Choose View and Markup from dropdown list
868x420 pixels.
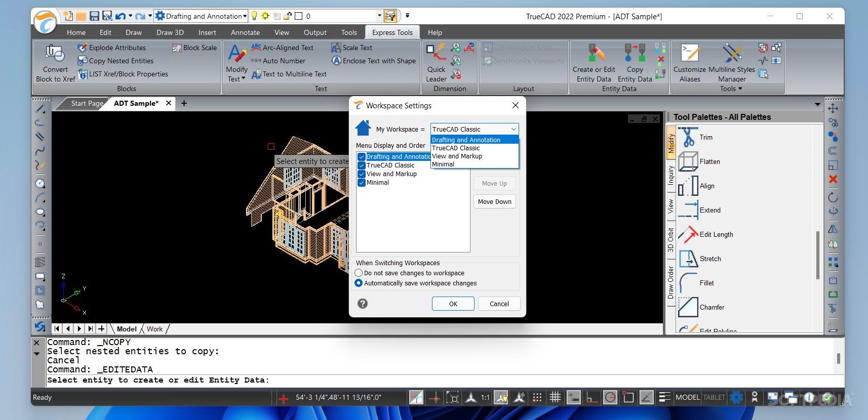(475, 156)
